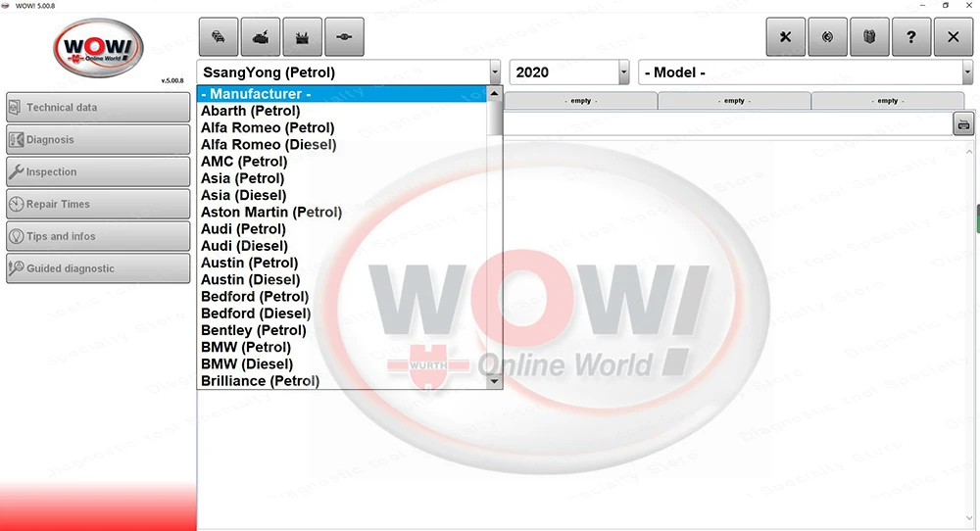Click the text field beside the printer icon
Screen dimensions: 980x531
[728, 124]
